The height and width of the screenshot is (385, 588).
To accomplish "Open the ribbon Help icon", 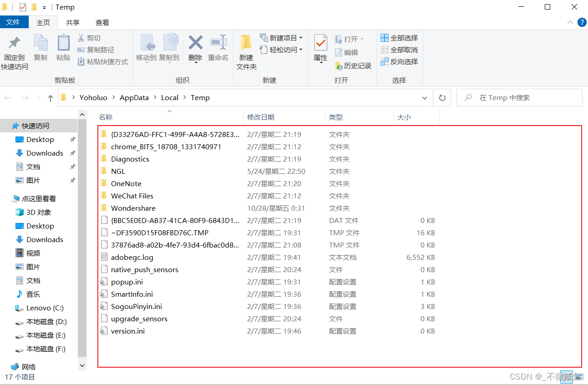I will (x=582, y=22).
